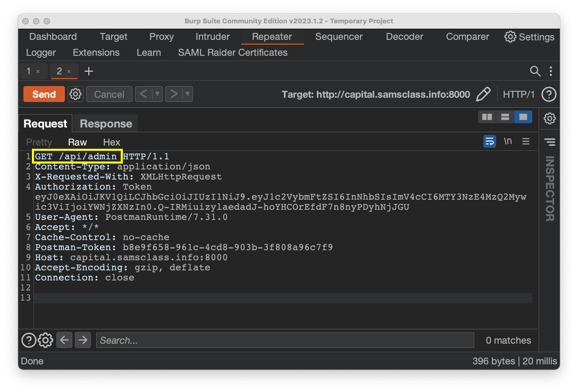Click the Cache-Control: no-cache line
Screen dimensions: 578x392
point(102,237)
